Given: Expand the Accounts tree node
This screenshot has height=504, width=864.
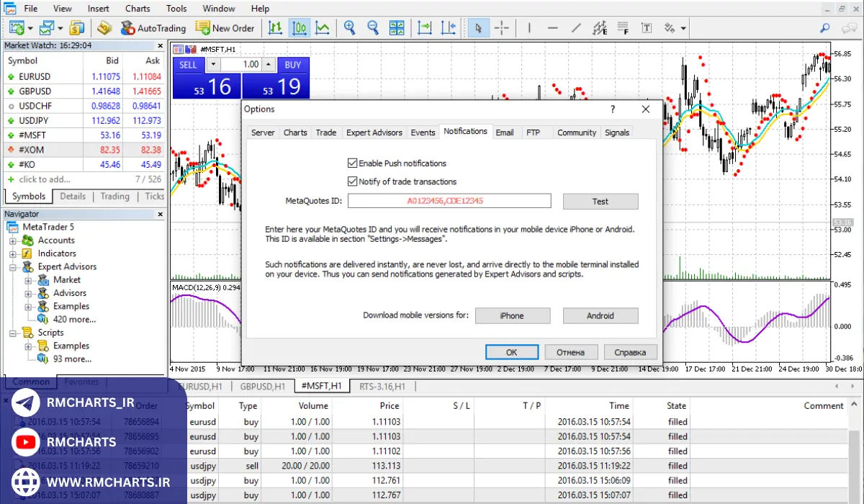Looking at the screenshot, I should coord(13,240).
